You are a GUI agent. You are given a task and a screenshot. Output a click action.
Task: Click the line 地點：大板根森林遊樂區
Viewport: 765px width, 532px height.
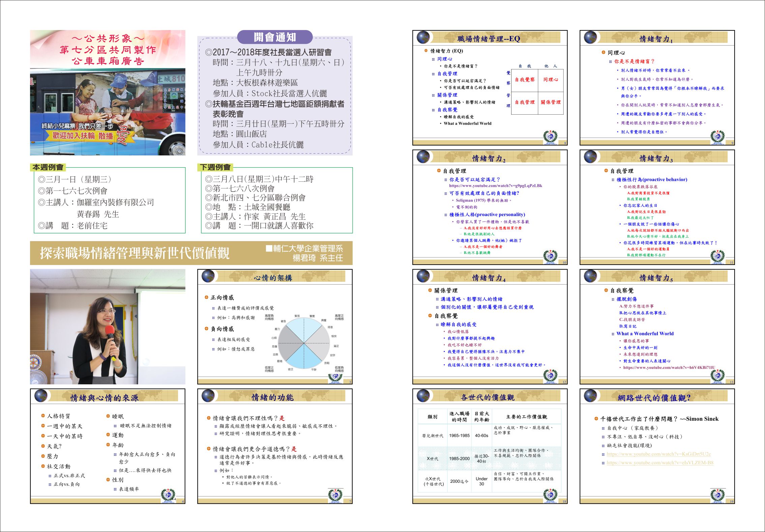pyautogui.click(x=255, y=83)
